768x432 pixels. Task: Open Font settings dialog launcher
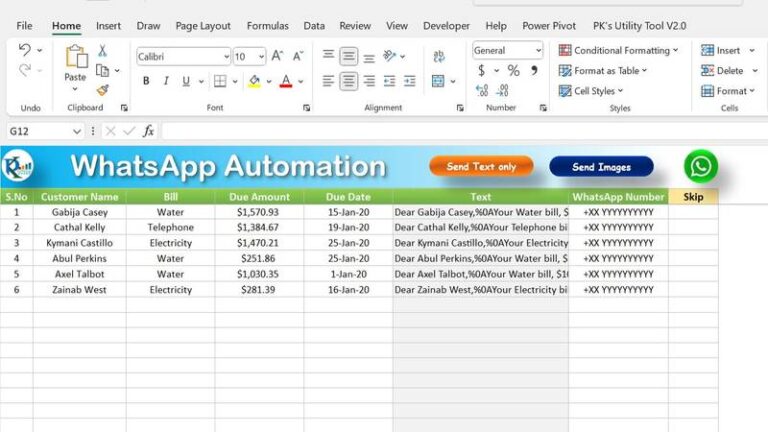(307, 108)
